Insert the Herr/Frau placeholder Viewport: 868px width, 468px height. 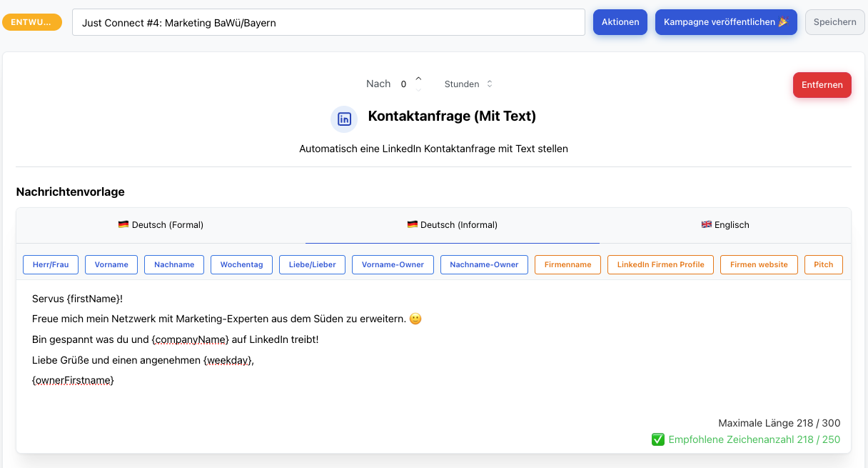[x=51, y=265]
